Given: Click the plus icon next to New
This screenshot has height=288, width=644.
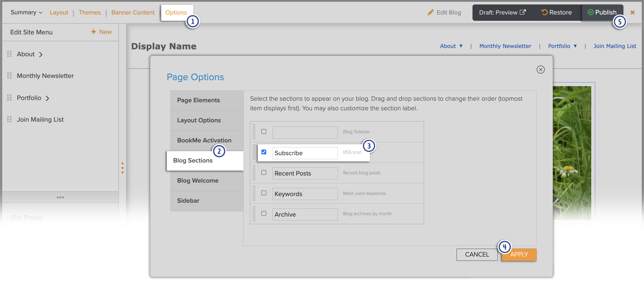Looking at the screenshot, I should 93,32.
